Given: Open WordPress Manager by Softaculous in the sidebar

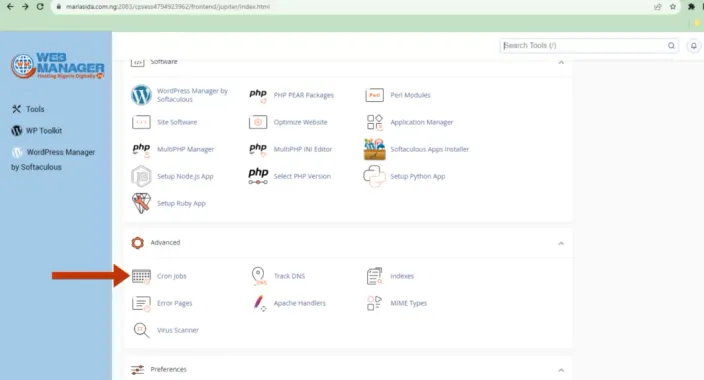Looking at the screenshot, I should pyautogui.click(x=53, y=159).
